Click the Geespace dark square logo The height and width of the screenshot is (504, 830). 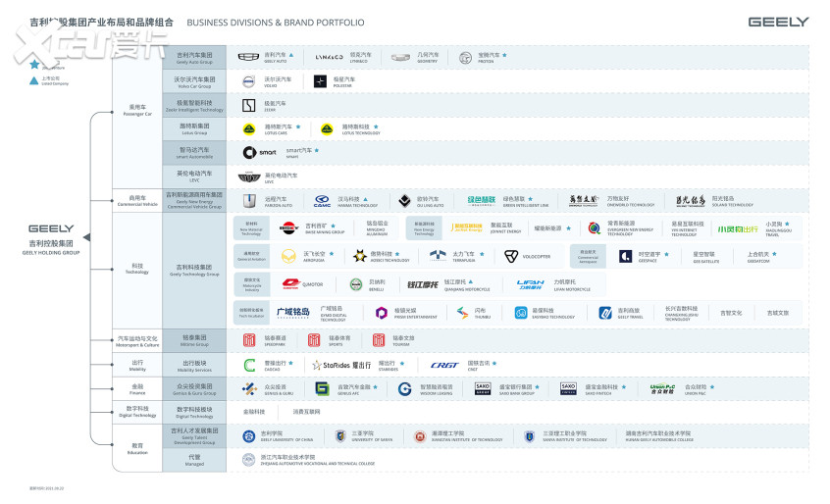pos(625,257)
